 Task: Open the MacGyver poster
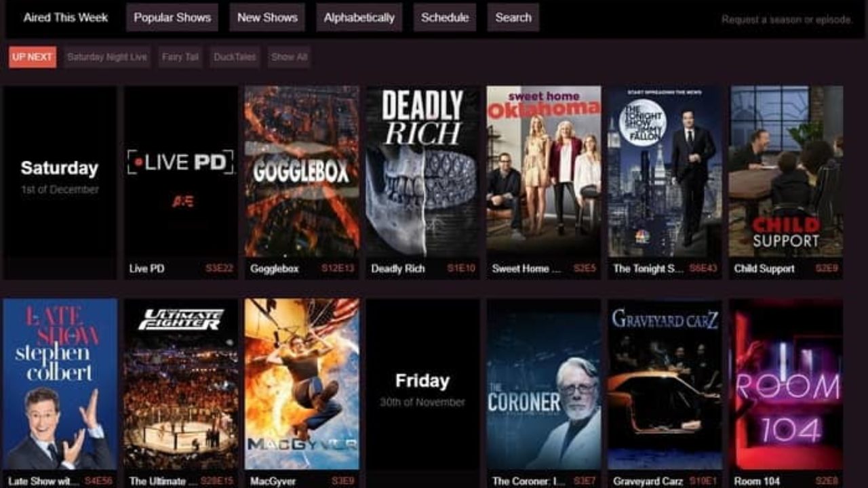[302, 384]
